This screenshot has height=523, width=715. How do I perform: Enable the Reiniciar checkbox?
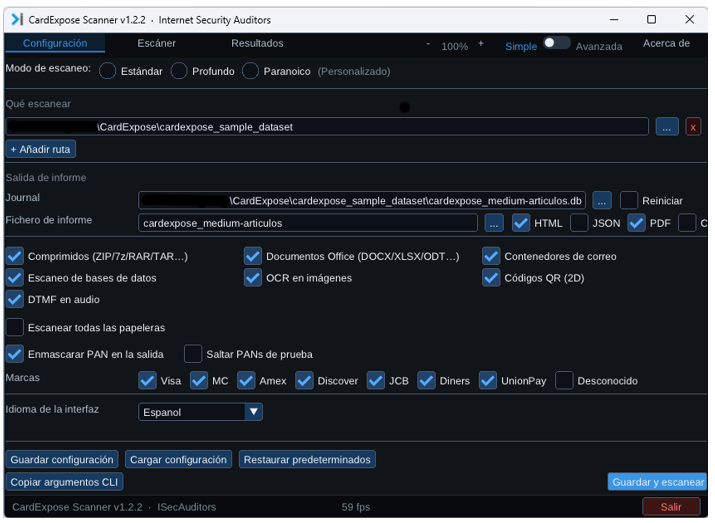(x=629, y=201)
